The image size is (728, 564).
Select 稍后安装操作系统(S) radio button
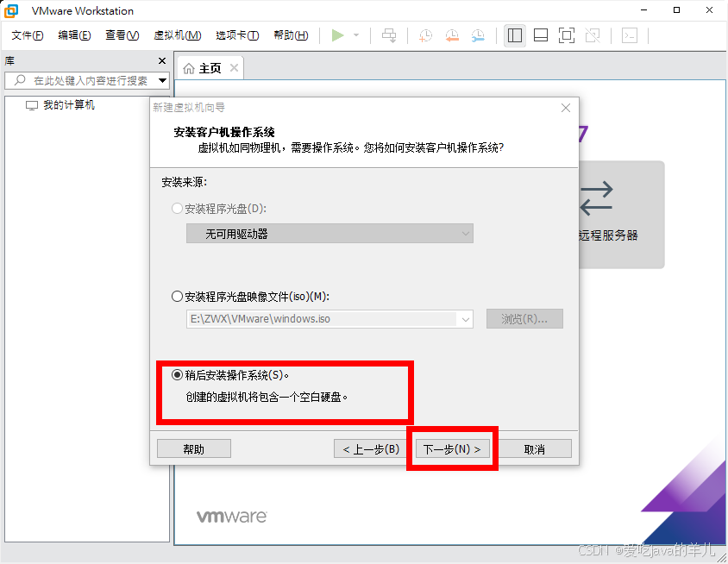click(x=177, y=374)
